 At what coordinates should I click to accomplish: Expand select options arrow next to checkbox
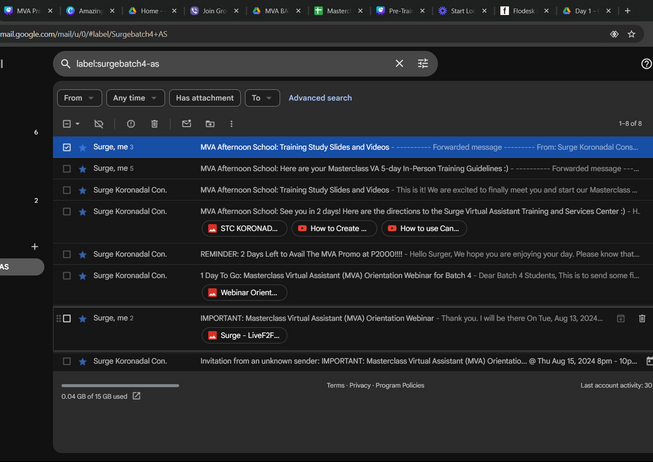[77, 124]
